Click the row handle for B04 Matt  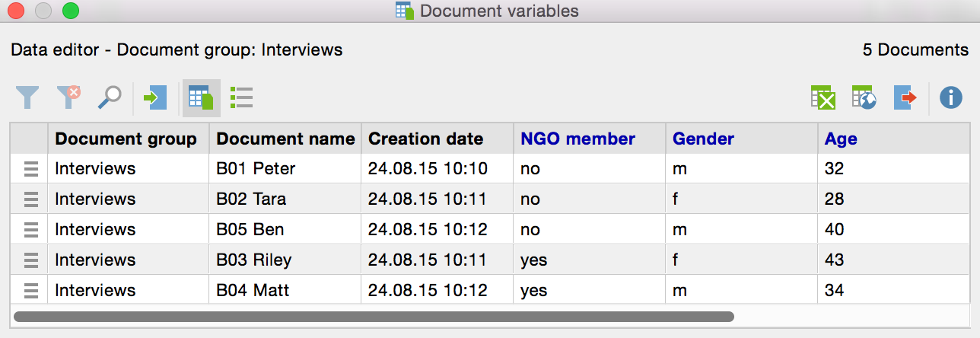coord(30,291)
